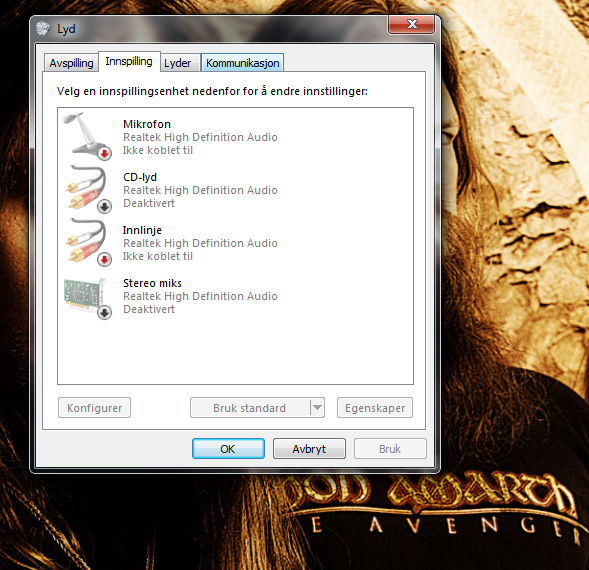Click 'Realtek High Definition Audio' under CD-lyd

(201, 190)
